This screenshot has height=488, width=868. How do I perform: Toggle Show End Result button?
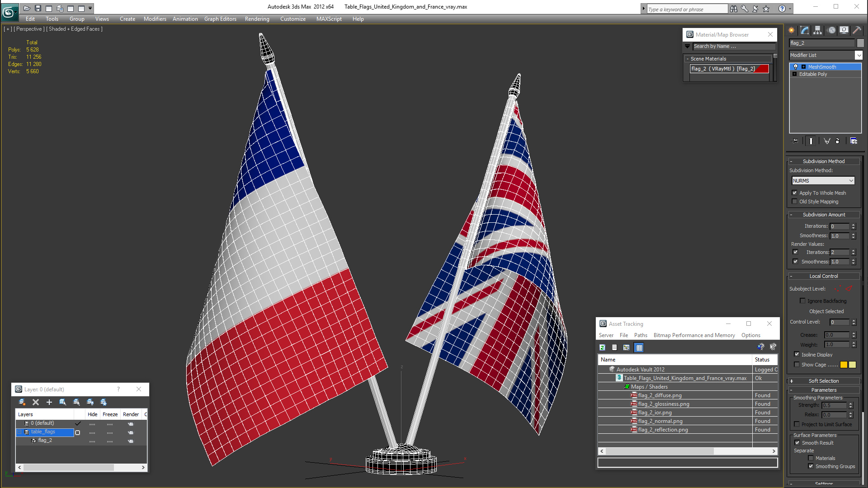[811, 141]
